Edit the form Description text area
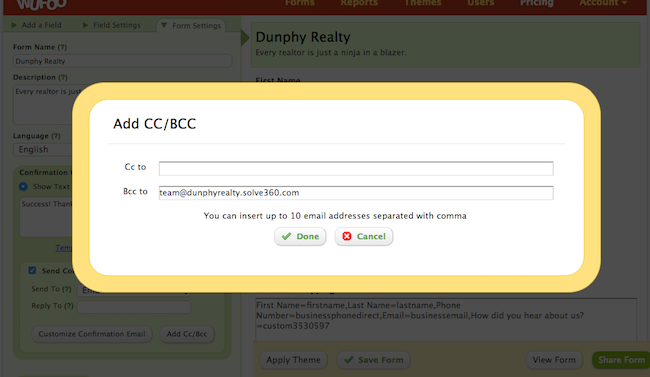 (43, 105)
